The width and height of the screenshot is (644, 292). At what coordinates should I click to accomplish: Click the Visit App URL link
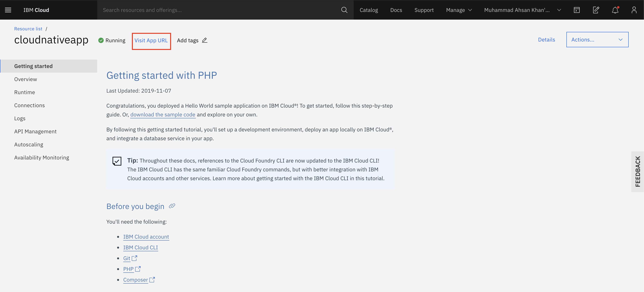pyautogui.click(x=151, y=41)
